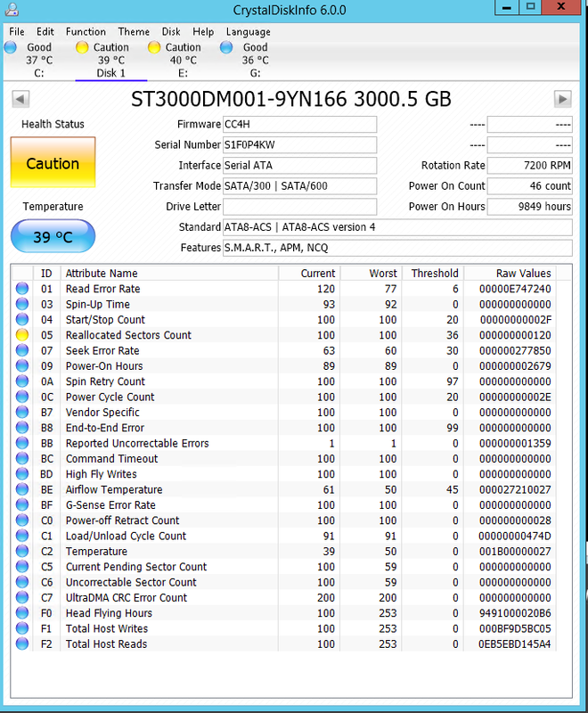
Task: Click the yellow status orb for E: drive
Action: (x=154, y=47)
